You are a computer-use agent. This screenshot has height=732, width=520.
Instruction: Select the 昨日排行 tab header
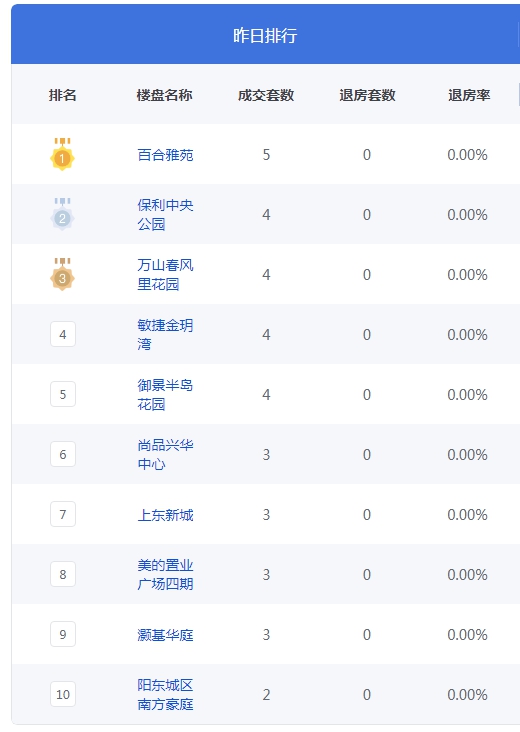(265, 35)
